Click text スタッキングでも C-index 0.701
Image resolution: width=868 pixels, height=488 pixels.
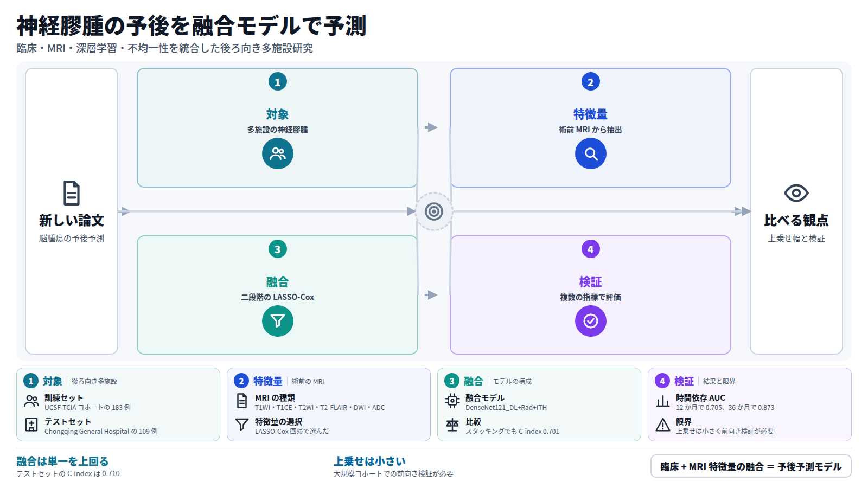[x=512, y=431]
